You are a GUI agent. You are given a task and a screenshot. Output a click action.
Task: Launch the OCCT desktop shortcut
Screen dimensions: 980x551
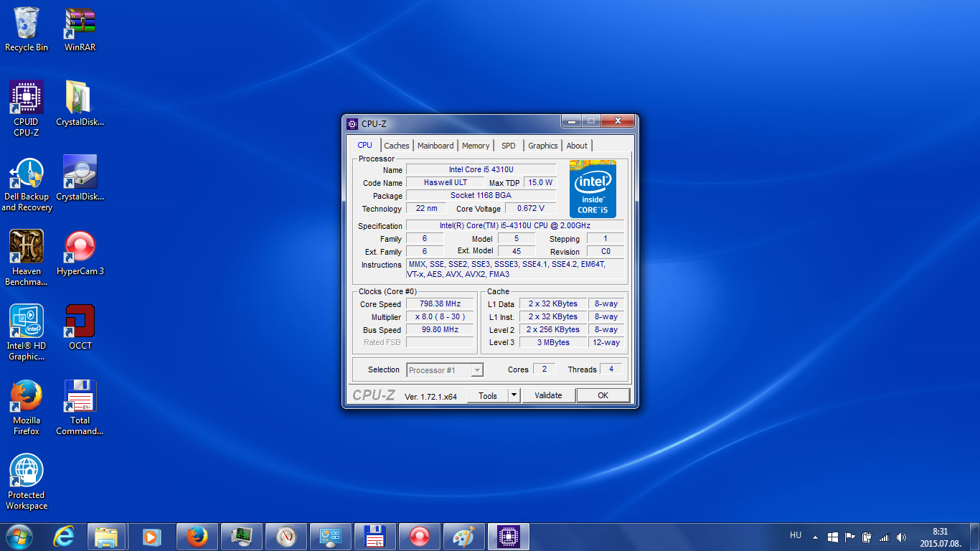pos(80,322)
